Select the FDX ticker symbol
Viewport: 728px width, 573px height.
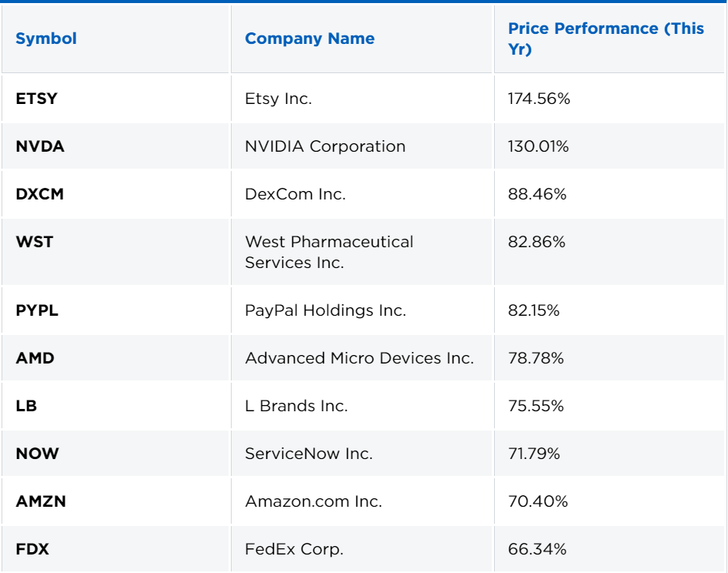(x=32, y=549)
